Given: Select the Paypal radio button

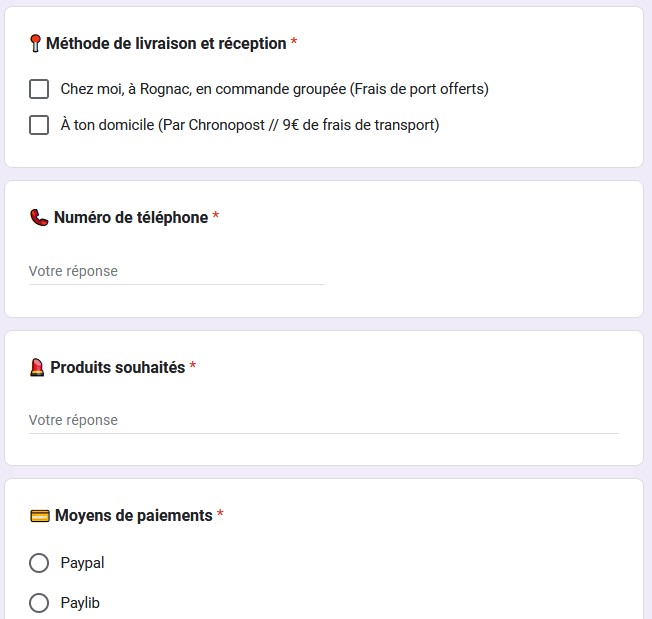Looking at the screenshot, I should click(39, 563).
